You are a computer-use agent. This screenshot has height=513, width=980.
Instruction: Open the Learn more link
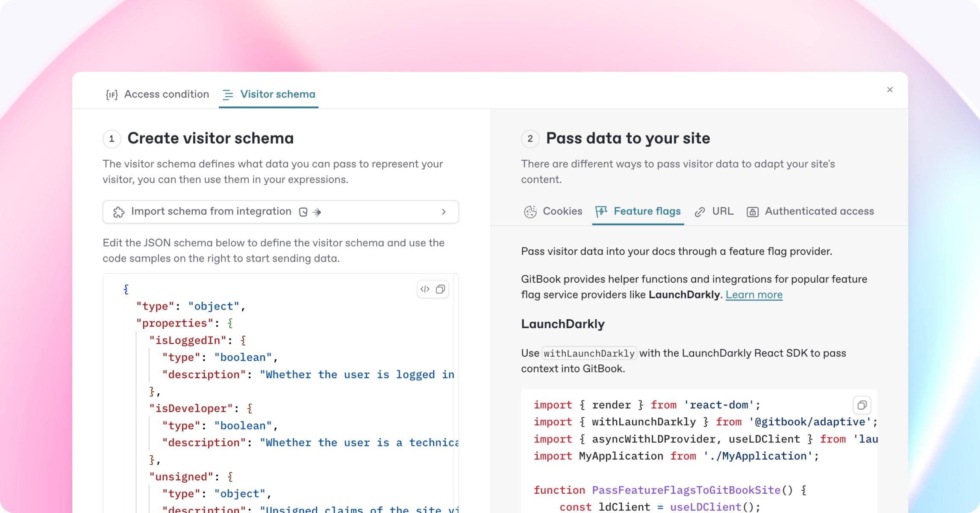click(x=754, y=295)
